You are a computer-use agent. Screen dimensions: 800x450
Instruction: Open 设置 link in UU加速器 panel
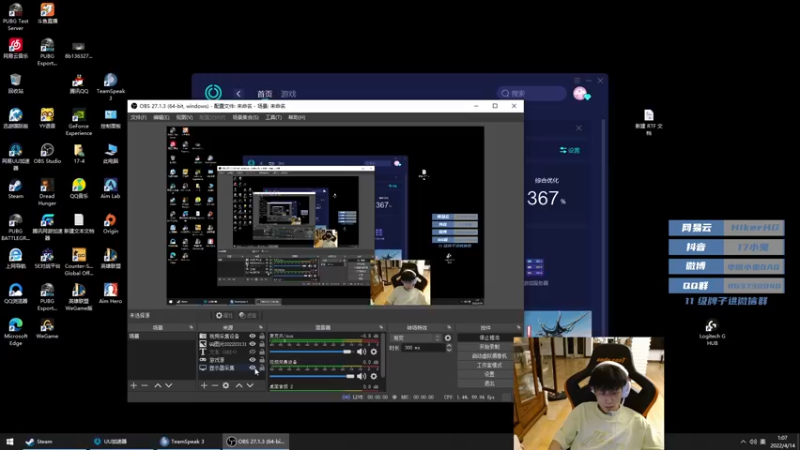click(570, 150)
